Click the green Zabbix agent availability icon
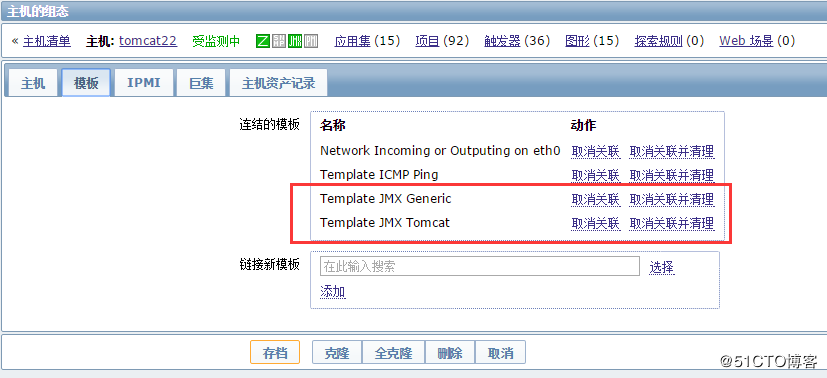Screen dimensions: 827x378 click(263, 41)
